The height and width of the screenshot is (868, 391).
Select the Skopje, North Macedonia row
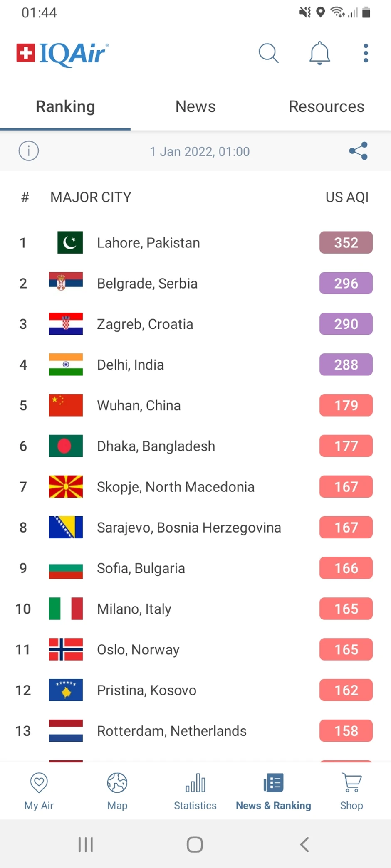176,487
